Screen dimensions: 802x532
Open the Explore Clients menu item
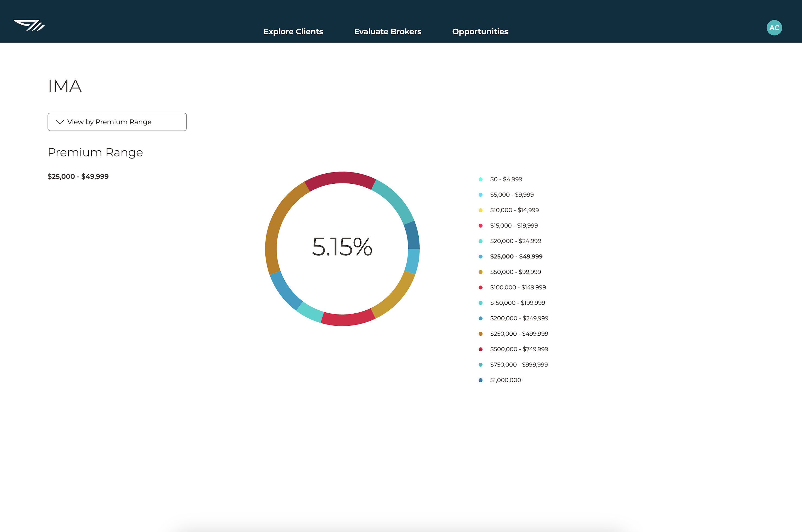tap(293, 31)
